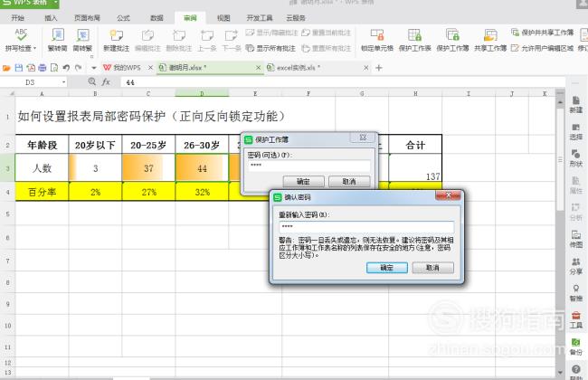Select the cell with total 137
Screen dimensions: 588x380
[x=415, y=168]
